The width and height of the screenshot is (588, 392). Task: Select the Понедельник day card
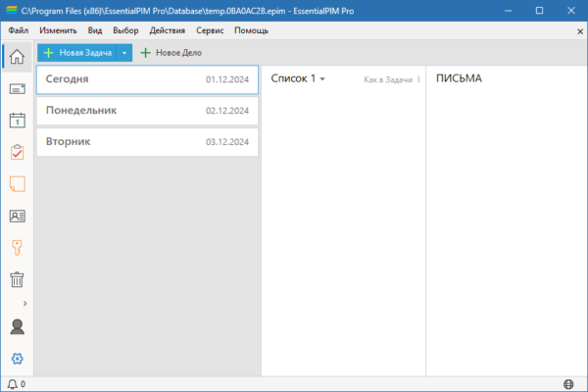[147, 111]
